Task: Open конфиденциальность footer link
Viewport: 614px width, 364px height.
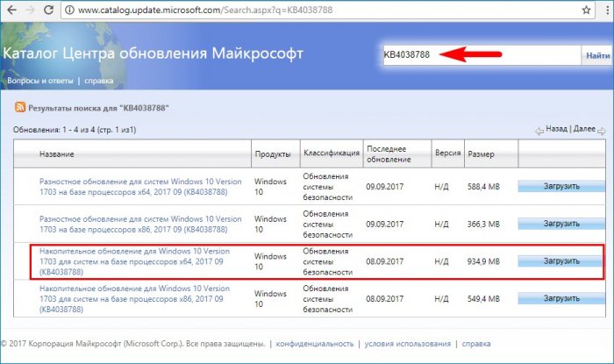Action: 314,344
